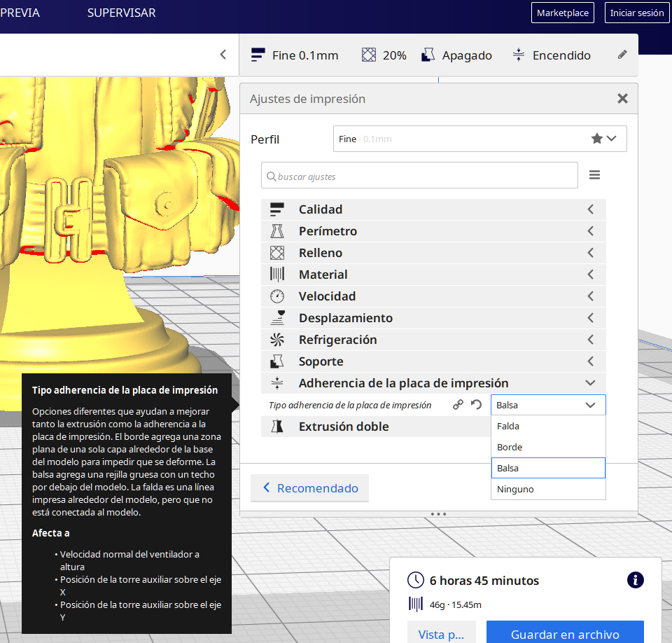Click the Vista previa button
Viewport: 672px width, 643px height.
[x=441, y=632]
